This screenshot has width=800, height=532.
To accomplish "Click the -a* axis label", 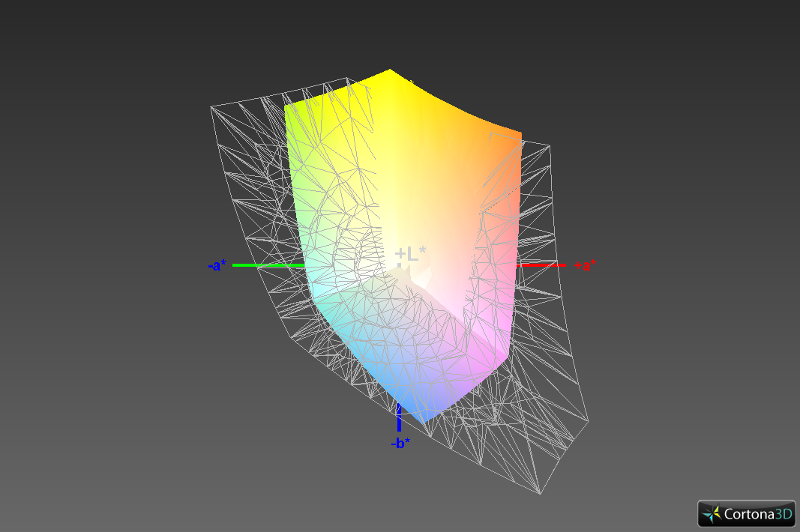I will point(217,265).
